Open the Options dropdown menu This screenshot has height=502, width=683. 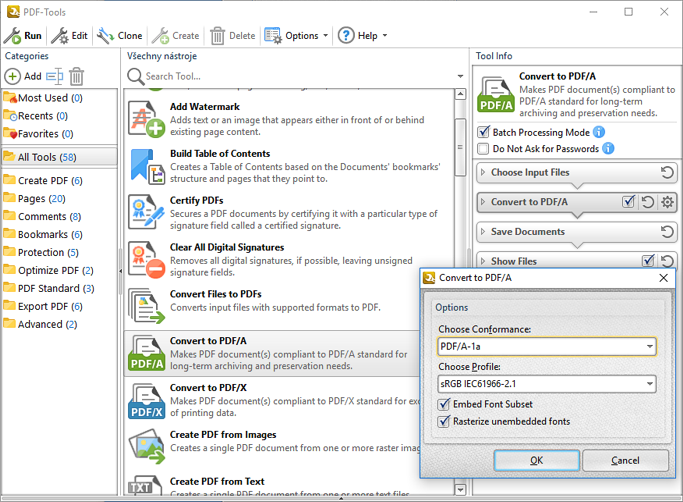[296, 36]
